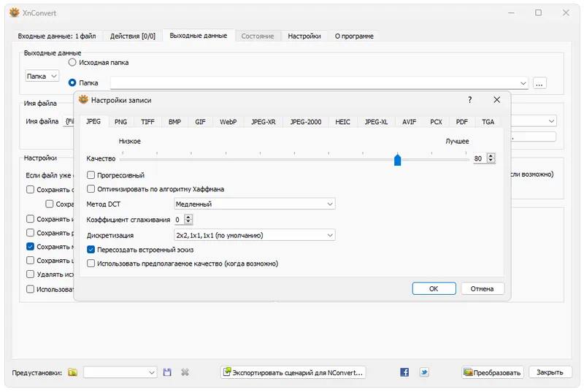Open the AVIF tab
584x392 pixels.
pyautogui.click(x=409, y=122)
